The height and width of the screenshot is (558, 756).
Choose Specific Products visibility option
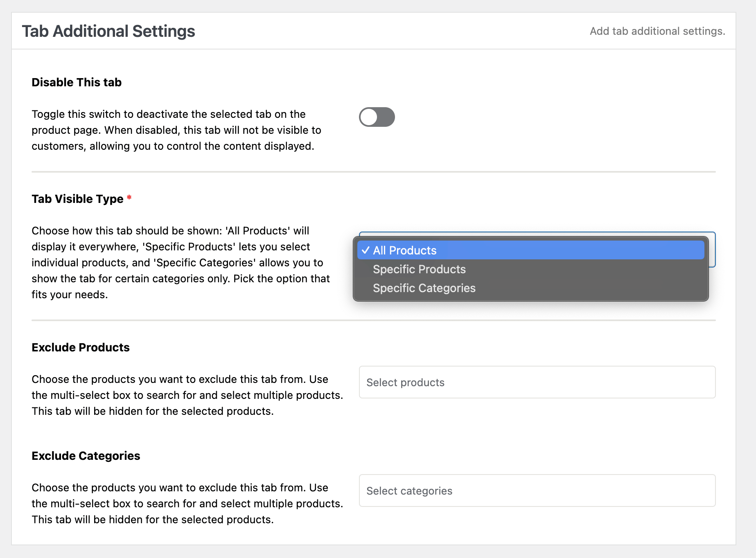pyautogui.click(x=419, y=269)
